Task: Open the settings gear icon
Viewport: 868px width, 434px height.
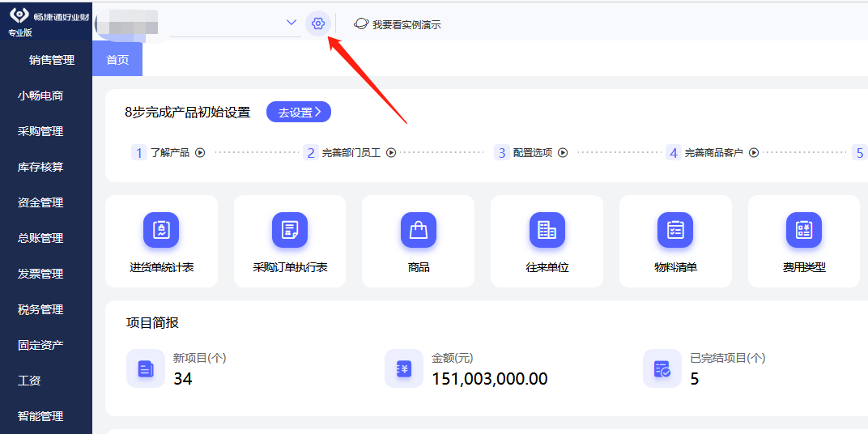Action: coord(317,23)
